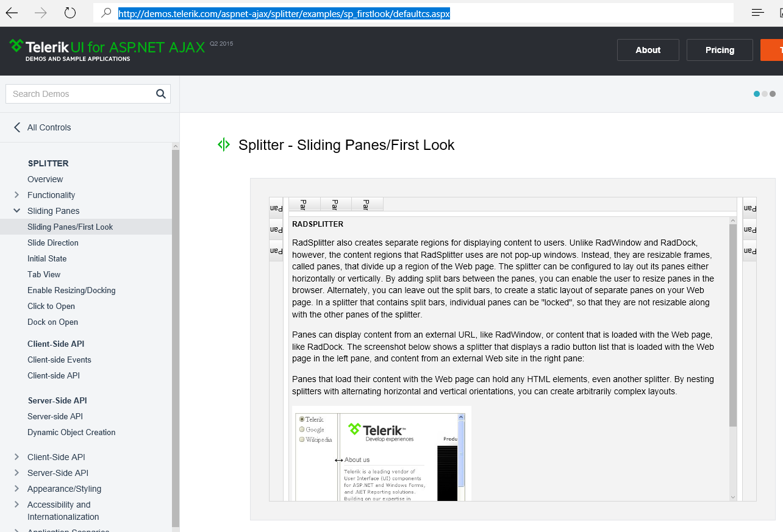This screenshot has height=532, width=783.
Task: Click the Search Demos magnifier icon
Action: [x=161, y=94]
